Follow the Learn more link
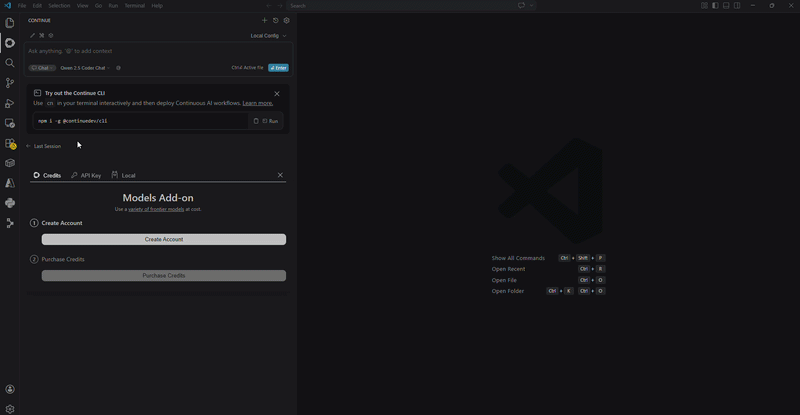The height and width of the screenshot is (415, 800). 258,103
